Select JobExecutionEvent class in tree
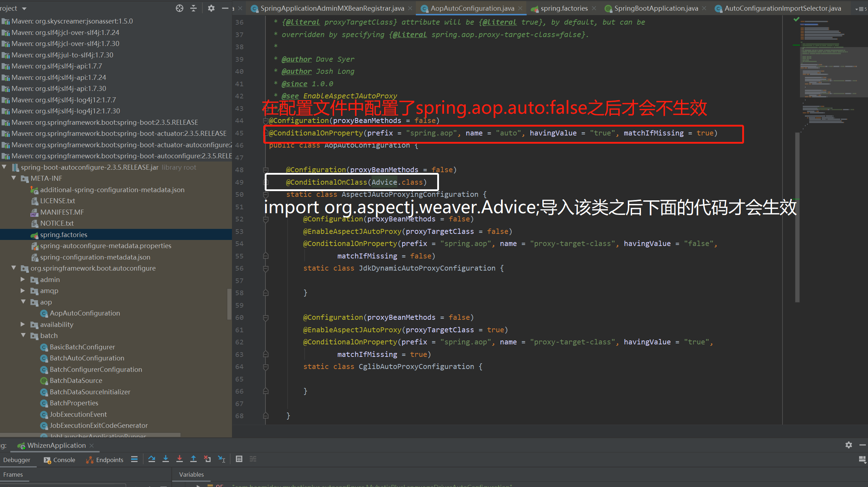The image size is (868, 487). coord(78,414)
